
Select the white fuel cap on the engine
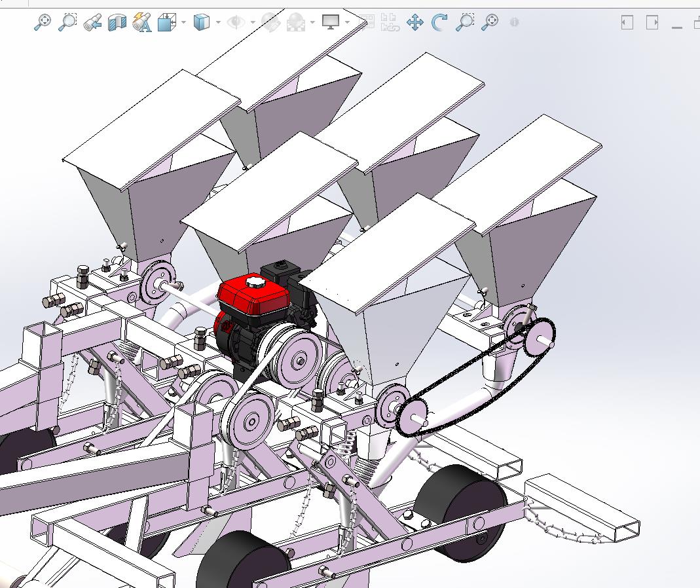click(x=255, y=282)
